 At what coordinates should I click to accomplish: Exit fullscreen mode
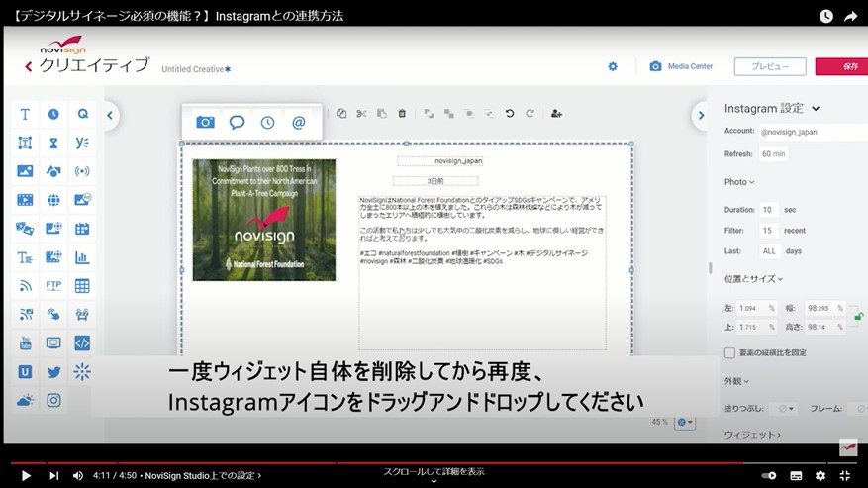coord(845,475)
